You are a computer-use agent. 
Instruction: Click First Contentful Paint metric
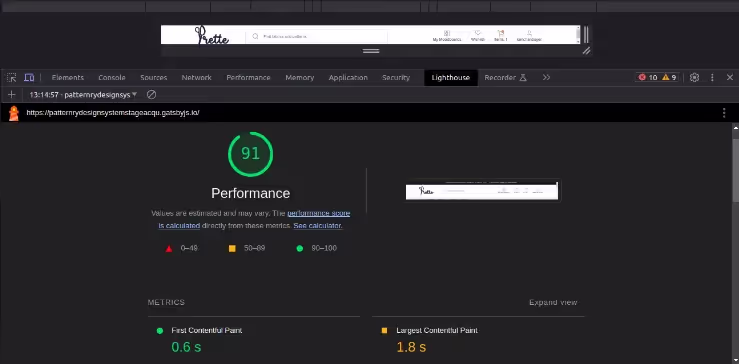[206, 331]
